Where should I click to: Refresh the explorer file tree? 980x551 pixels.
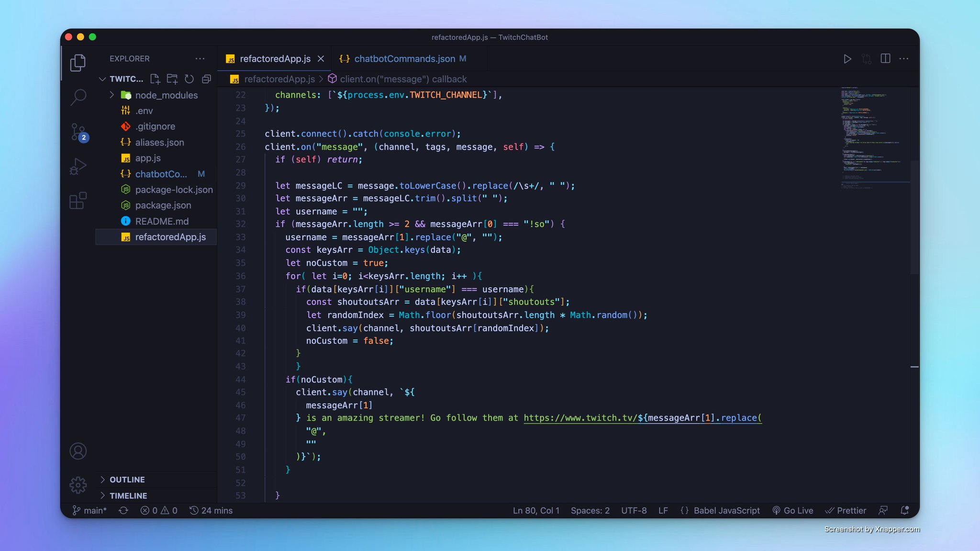[x=189, y=79]
